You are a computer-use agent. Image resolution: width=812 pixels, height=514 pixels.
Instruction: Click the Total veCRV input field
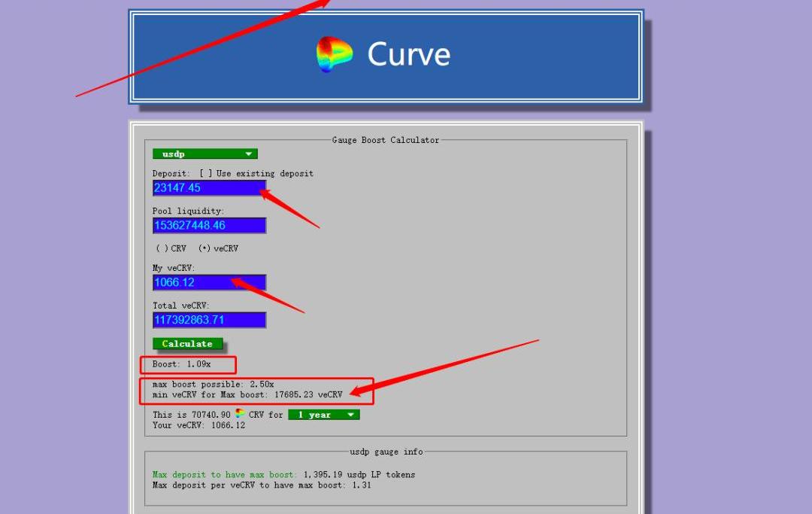(x=209, y=320)
